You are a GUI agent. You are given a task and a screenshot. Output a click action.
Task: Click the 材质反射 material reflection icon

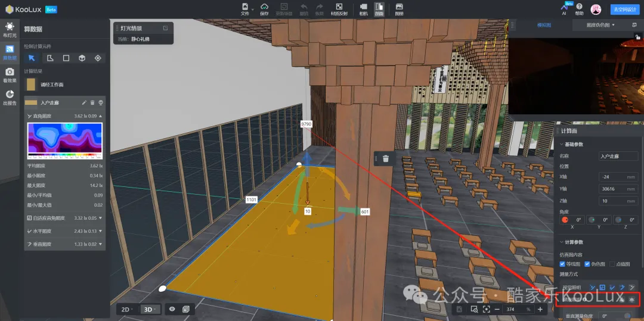point(339,9)
